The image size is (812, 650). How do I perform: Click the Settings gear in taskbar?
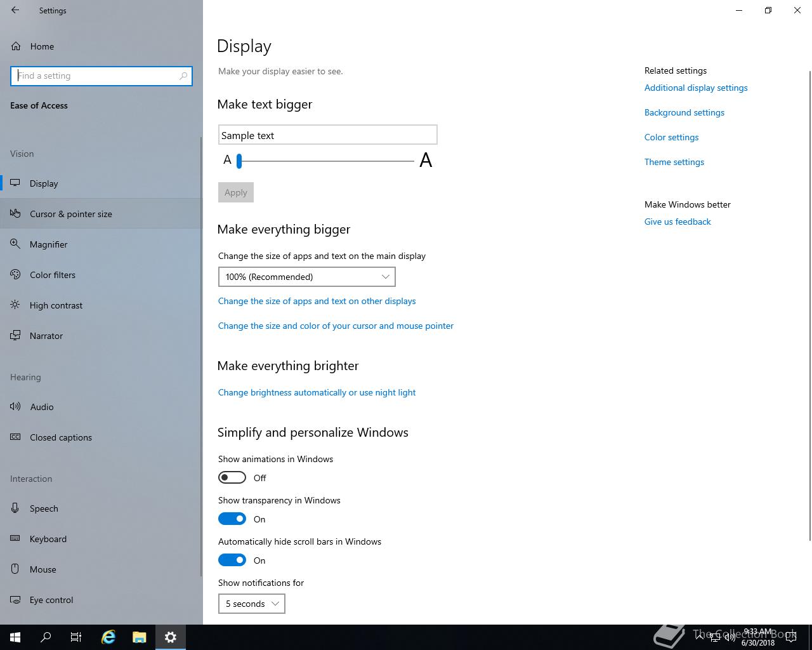pos(171,637)
